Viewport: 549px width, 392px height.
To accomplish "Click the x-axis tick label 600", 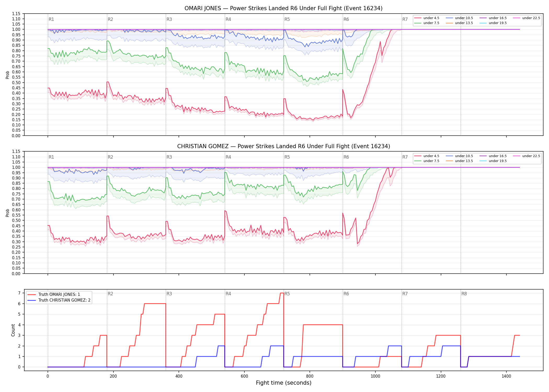I will [244, 376].
